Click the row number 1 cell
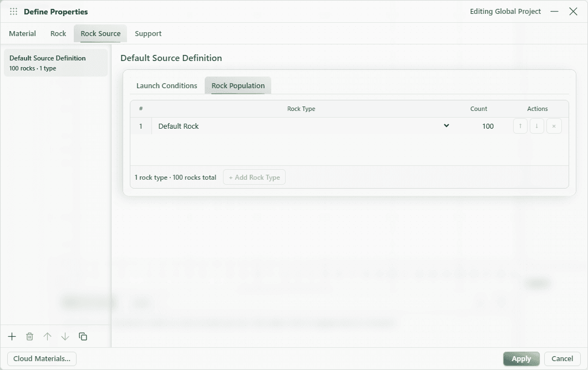Screen dimensions: 588x370 [x=141, y=126]
